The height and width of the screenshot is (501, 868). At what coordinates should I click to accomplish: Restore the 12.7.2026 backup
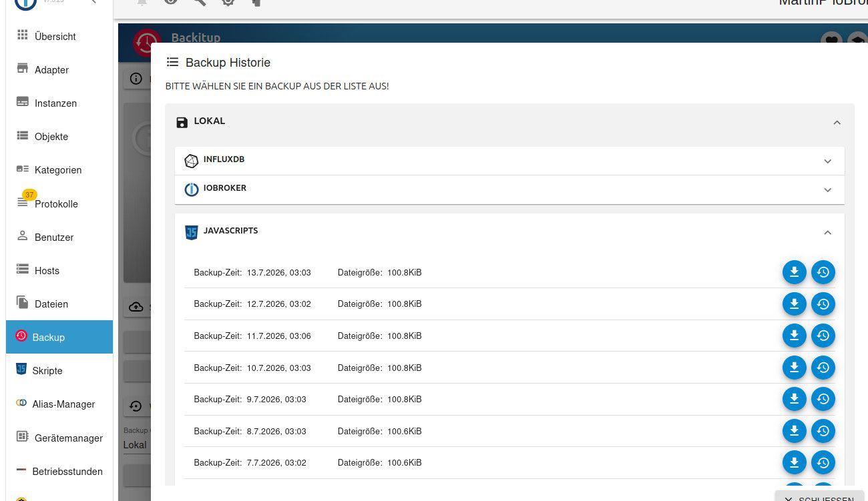tap(823, 304)
